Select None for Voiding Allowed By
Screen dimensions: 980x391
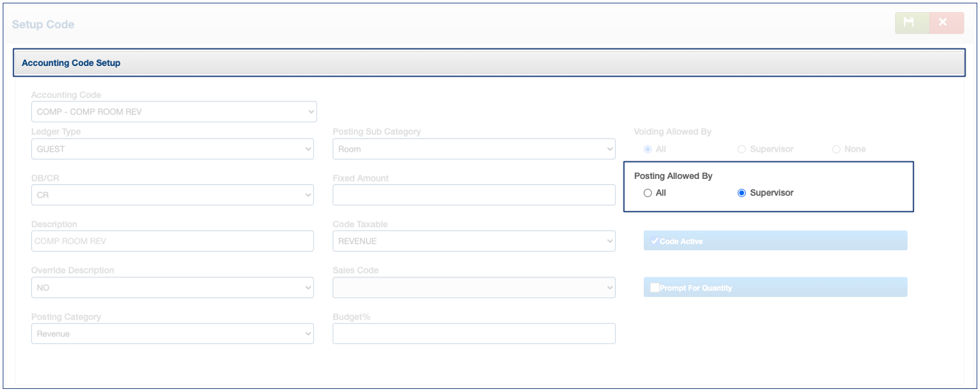click(x=836, y=149)
